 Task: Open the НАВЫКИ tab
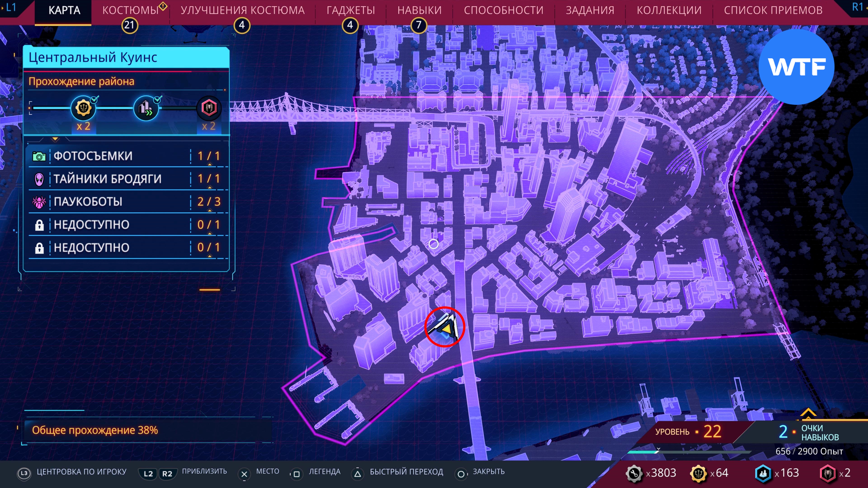pyautogui.click(x=419, y=10)
